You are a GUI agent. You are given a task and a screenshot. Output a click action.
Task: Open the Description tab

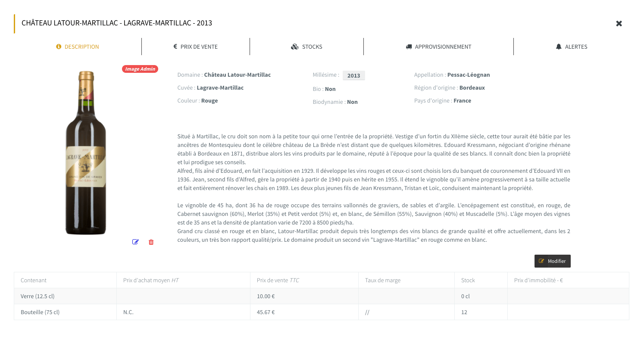point(78,47)
